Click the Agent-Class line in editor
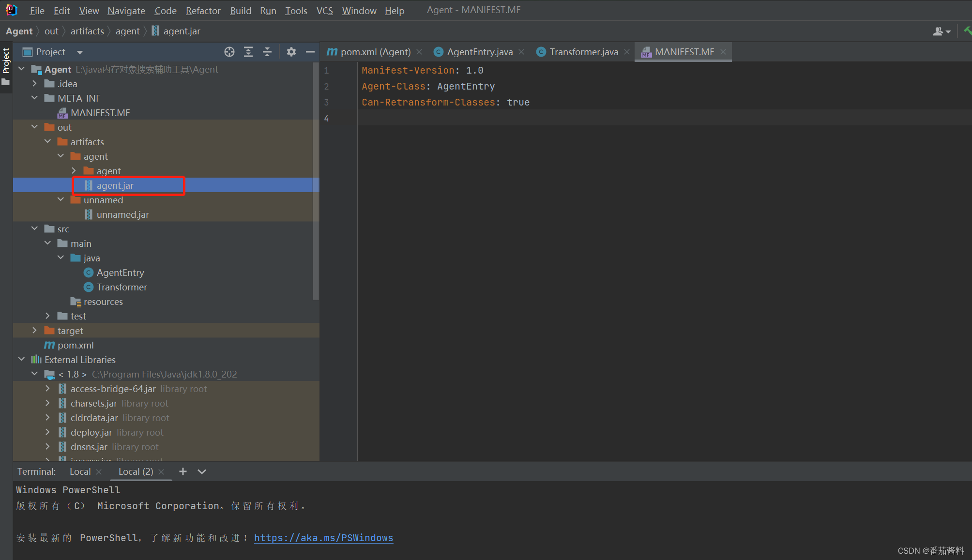Screen dimensions: 972x560 pos(428,86)
